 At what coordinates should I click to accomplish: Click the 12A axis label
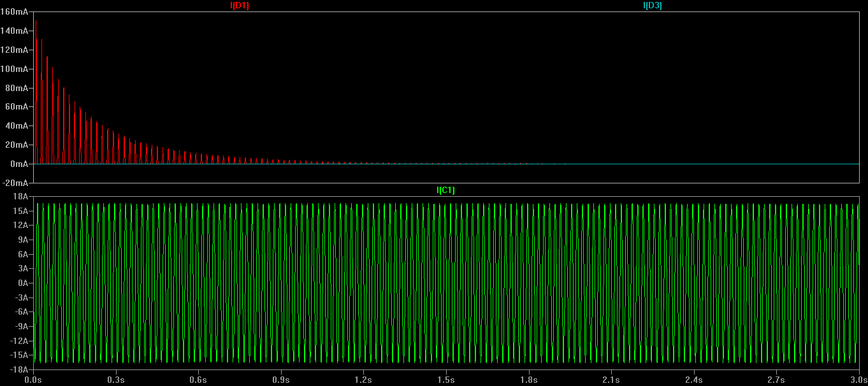pos(22,225)
